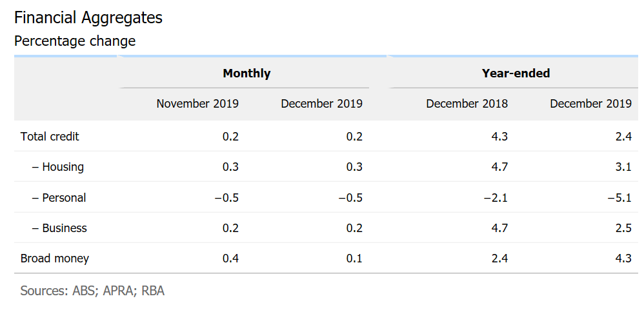
Task: Click the "November 2019" column header
Action: coord(197,104)
